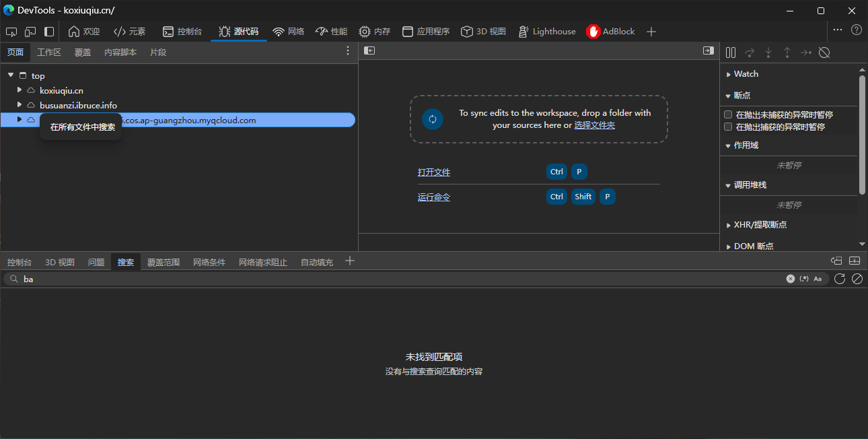
Task: Toggle match case search option
Action: point(818,279)
